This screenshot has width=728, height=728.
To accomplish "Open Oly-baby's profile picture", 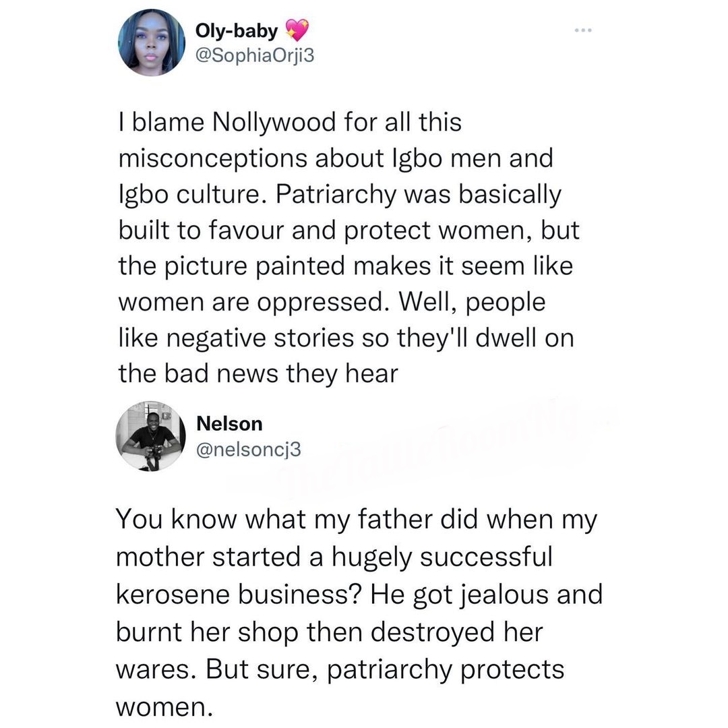I will click(x=151, y=42).
